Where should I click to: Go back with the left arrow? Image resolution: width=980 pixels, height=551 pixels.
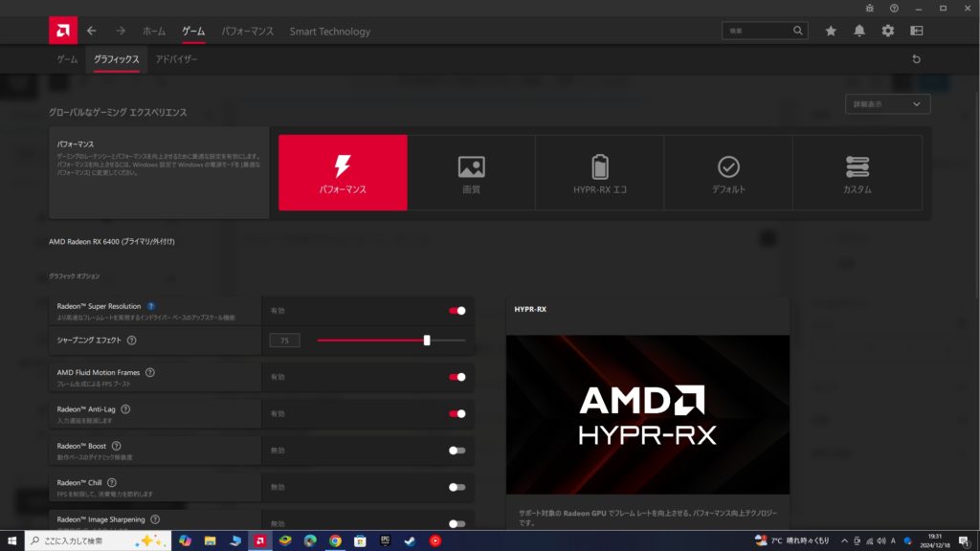(x=92, y=31)
